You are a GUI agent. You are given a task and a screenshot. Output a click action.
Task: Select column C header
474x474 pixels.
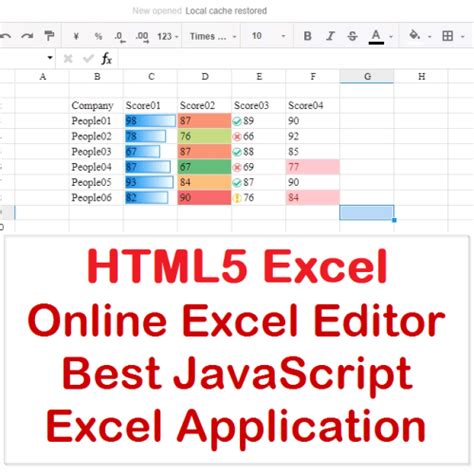151,77
